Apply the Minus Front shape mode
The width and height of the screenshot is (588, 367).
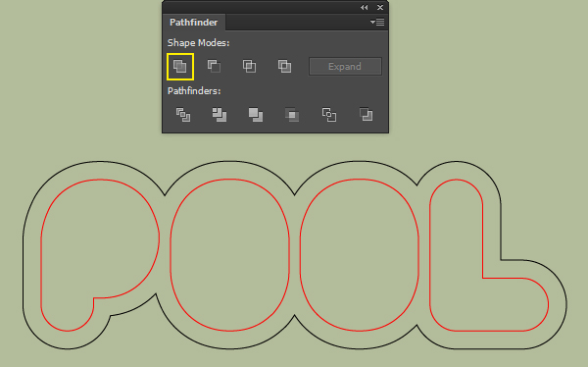pos(214,66)
